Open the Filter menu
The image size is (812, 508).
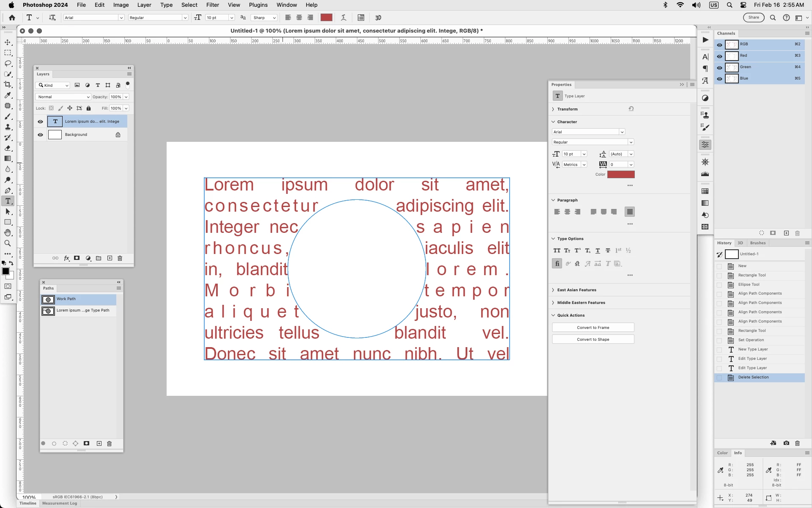click(x=212, y=5)
